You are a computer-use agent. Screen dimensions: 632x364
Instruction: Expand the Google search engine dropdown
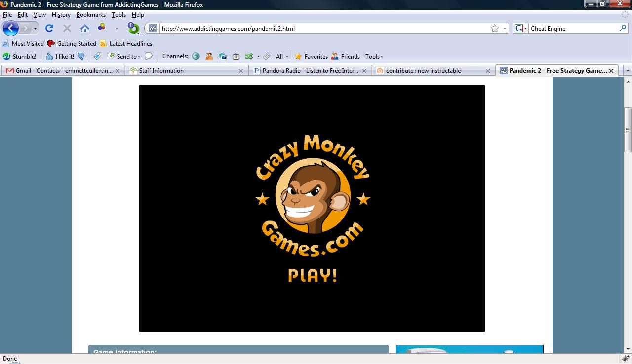[525, 28]
